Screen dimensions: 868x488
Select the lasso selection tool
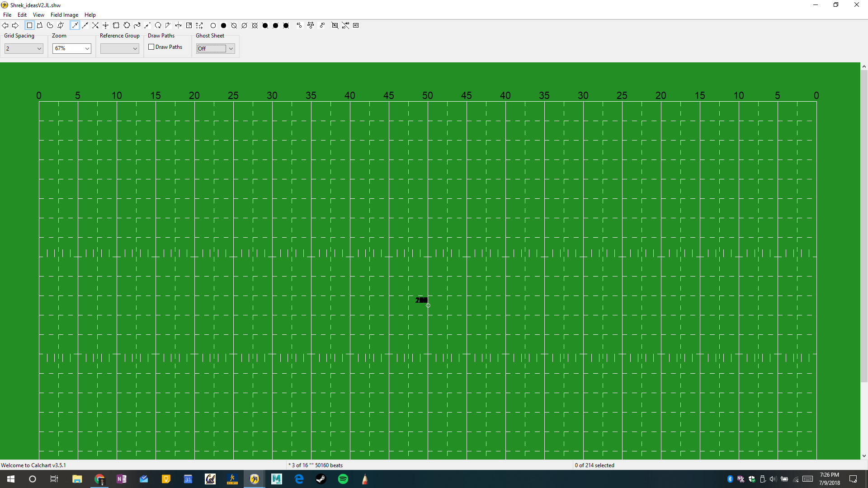50,26
